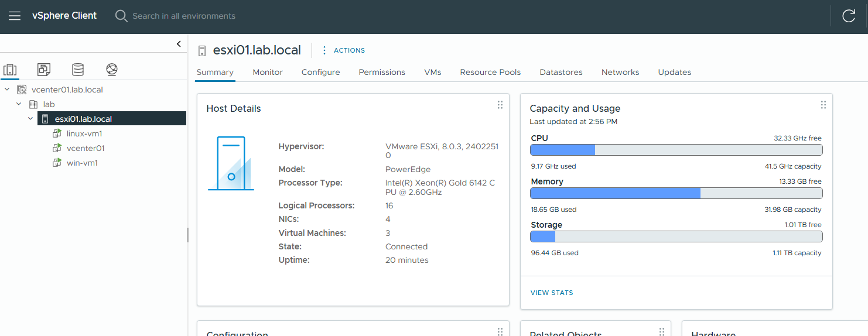Click the Capacity and Usage card title

(x=575, y=108)
